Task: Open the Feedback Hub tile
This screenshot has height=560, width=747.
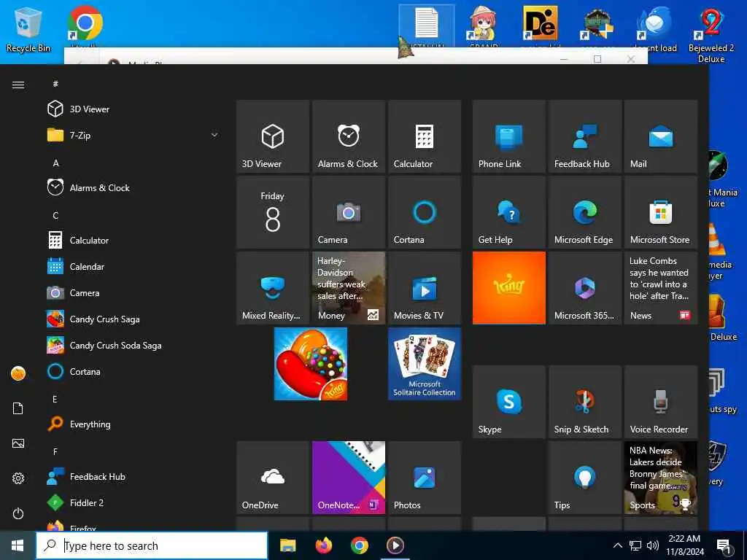Action: pos(584,136)
